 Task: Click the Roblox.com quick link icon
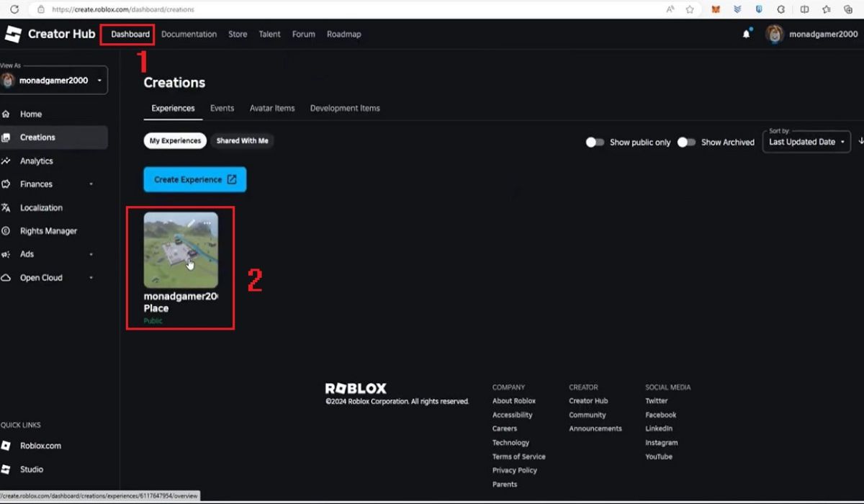pyautogui.click(x=6, y=446)
